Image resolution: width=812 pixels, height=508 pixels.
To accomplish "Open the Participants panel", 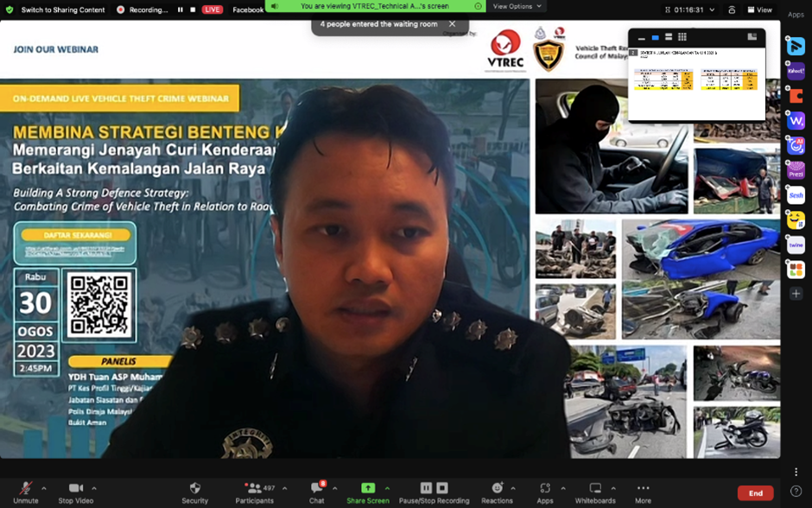I will click(x=254, y=489).
